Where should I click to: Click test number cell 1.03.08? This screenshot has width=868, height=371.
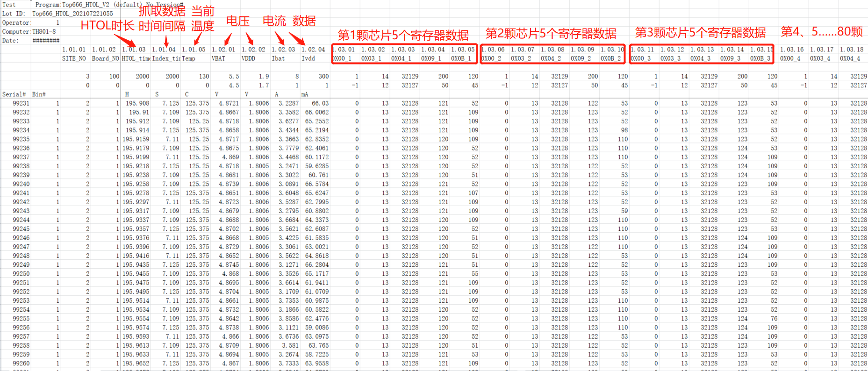point(552,49)
